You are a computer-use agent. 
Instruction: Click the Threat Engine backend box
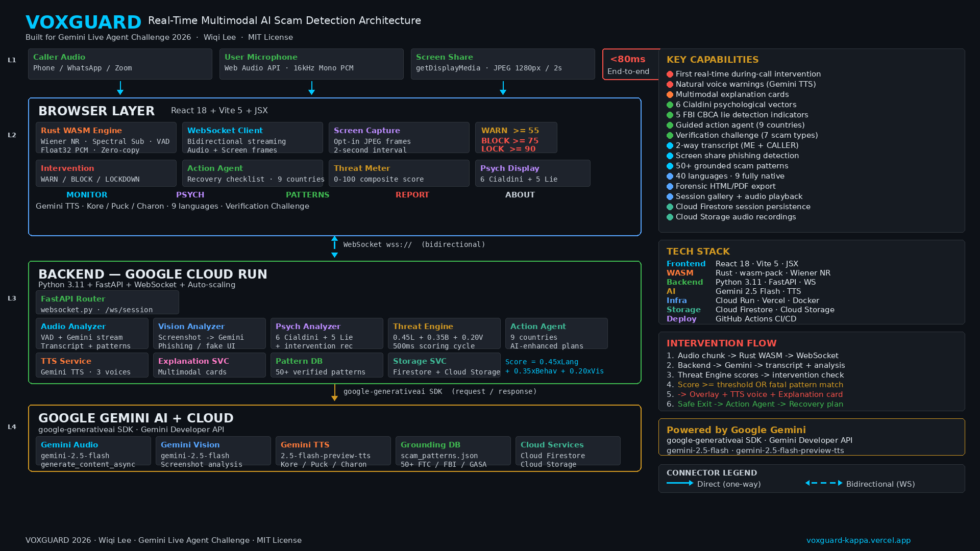(444, 334)
